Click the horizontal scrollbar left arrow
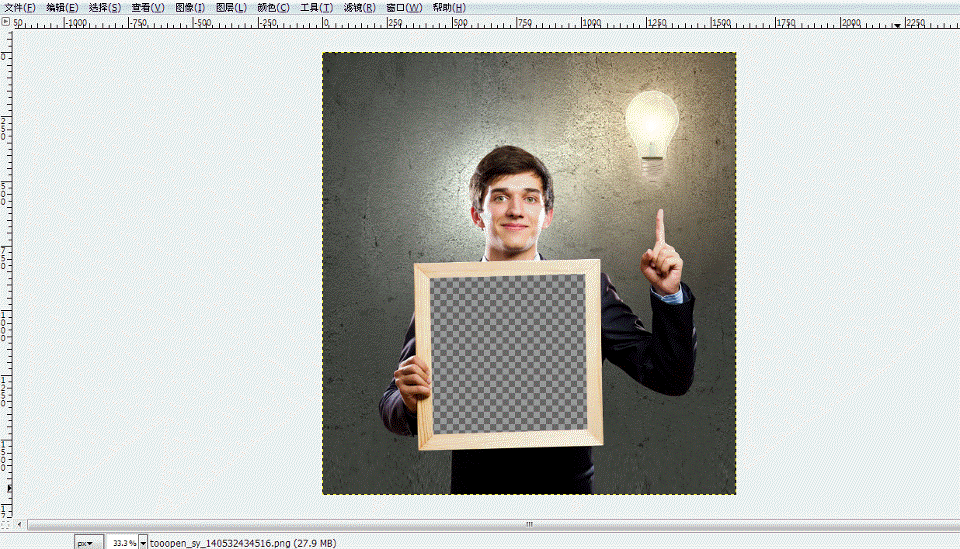Viewport: 960px width, 549px height. (20, 525)
